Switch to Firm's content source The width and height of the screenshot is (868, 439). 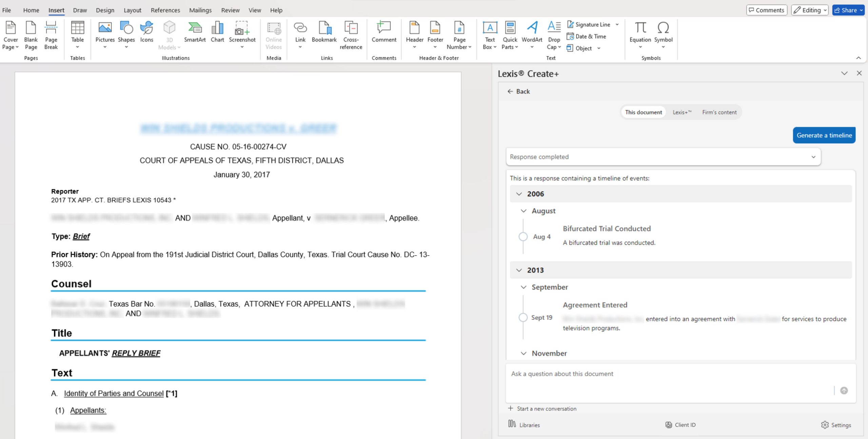[x=719, y=112]
